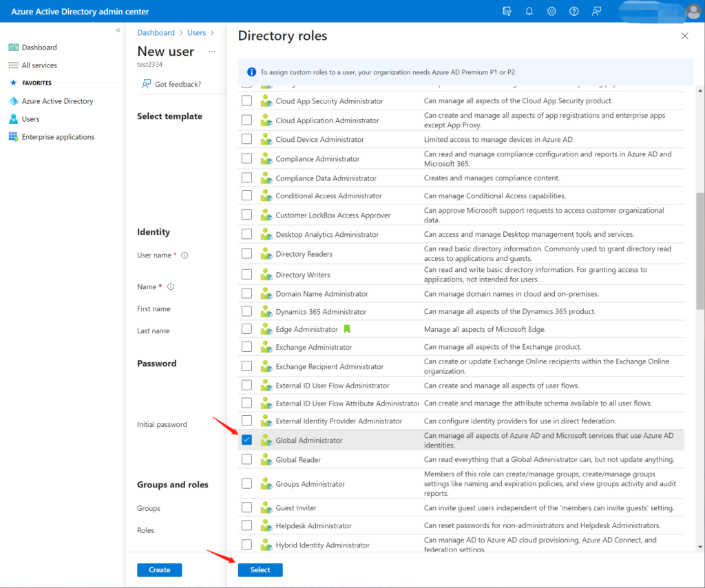Check the Cloud App Security Administrator checkbox

247,101
